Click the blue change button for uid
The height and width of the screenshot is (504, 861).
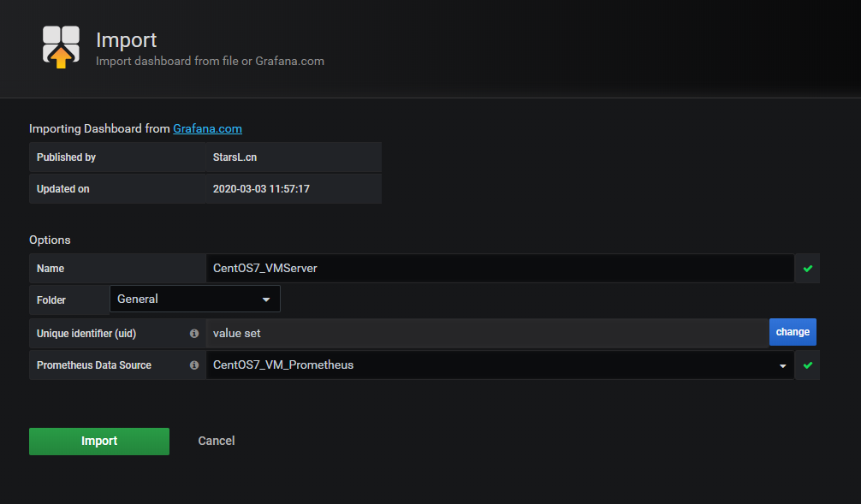pos(793,332)
